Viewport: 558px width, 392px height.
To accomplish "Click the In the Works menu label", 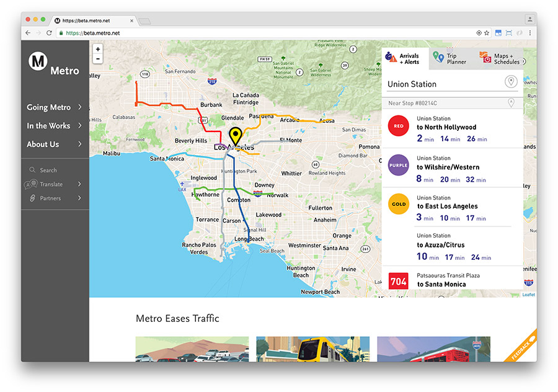I will point(48,126).
